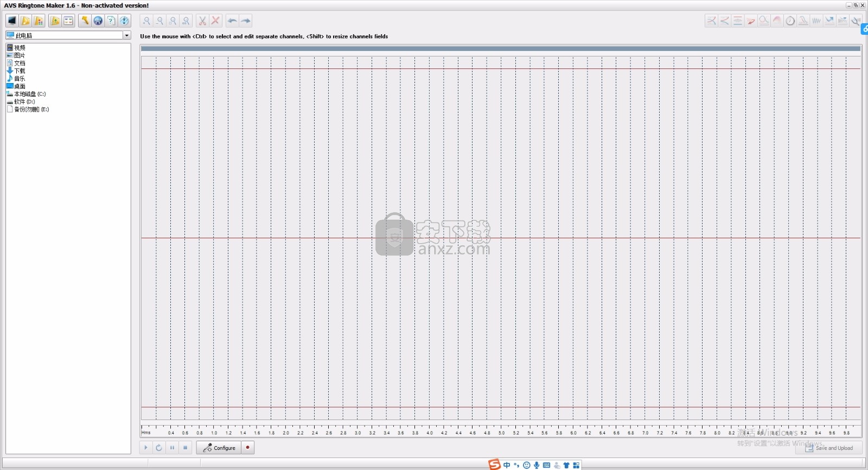The width and height of the screenshot is (868, 470).
Task: Select the 桌面 folder in tree
Action: pos(16,86)
